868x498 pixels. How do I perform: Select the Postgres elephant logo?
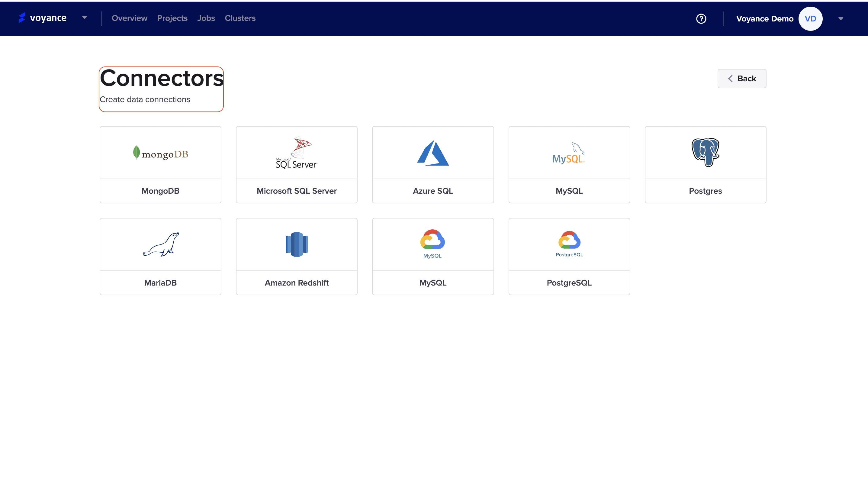(x=706, y=153)
